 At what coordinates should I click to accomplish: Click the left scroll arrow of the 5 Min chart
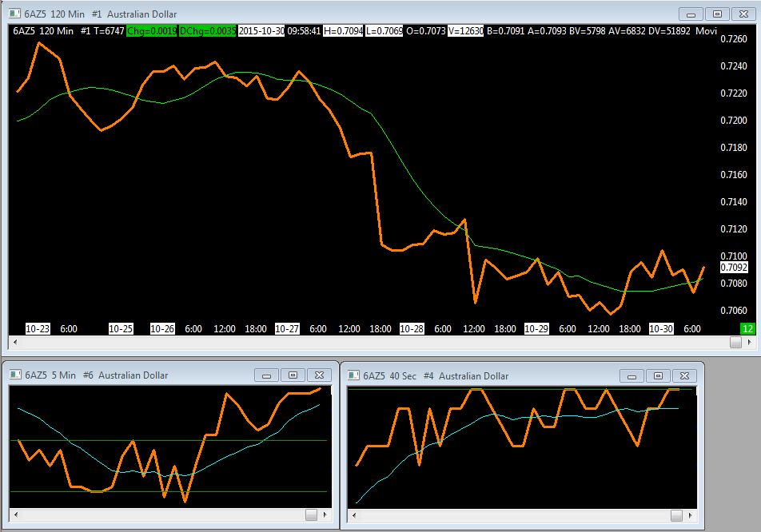[x=16, y=514]
